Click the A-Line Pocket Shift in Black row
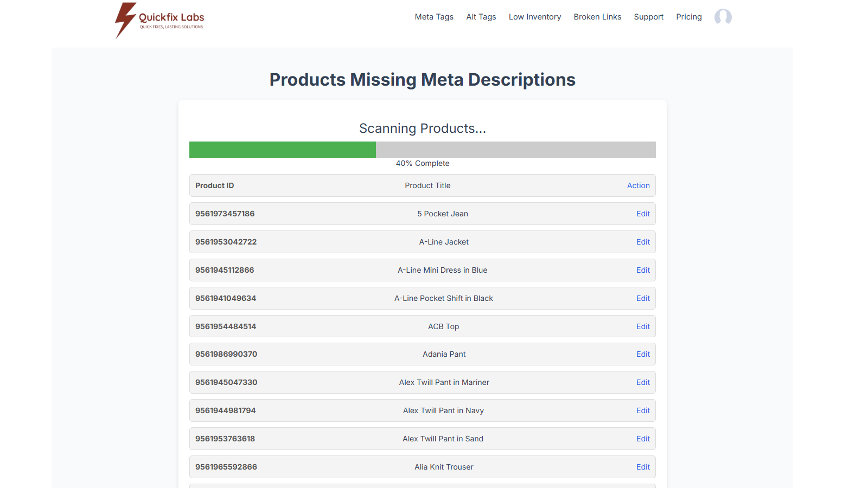Screen dimensions: 868x488 [x=422, y=298]
